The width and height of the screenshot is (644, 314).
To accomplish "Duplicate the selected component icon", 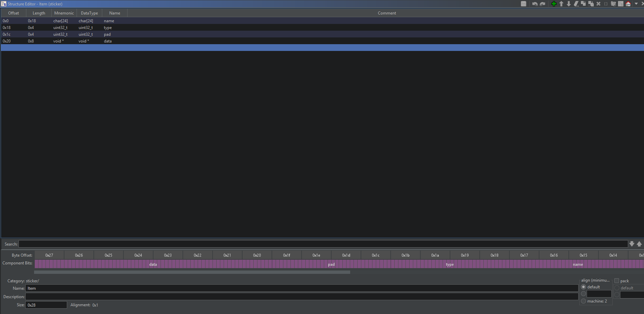I will (583, 4).
